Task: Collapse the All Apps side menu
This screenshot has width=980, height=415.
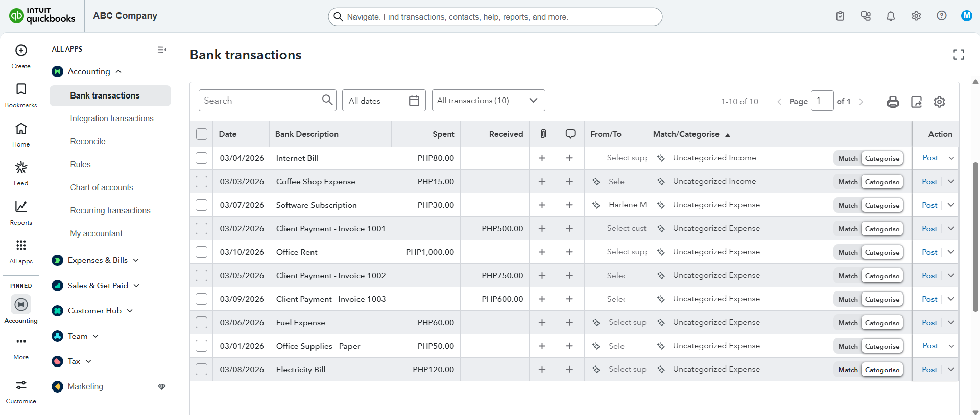Action: pos(162,50)
